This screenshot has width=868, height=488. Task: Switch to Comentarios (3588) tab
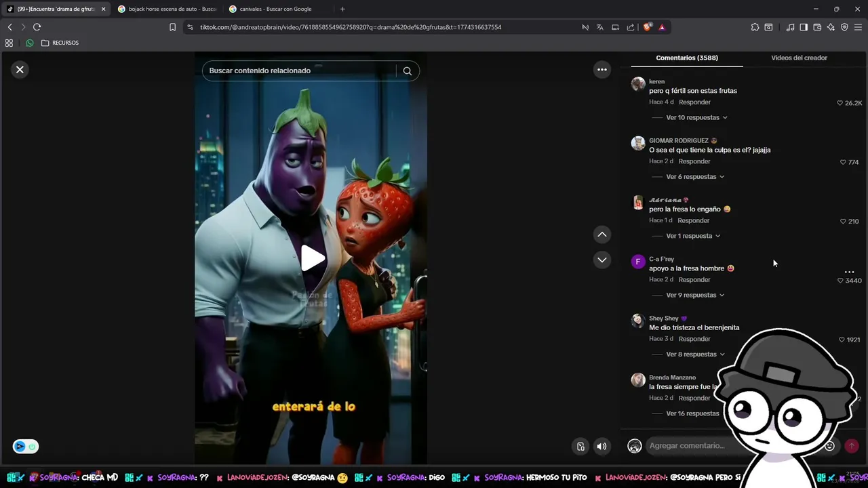[686, 58]
